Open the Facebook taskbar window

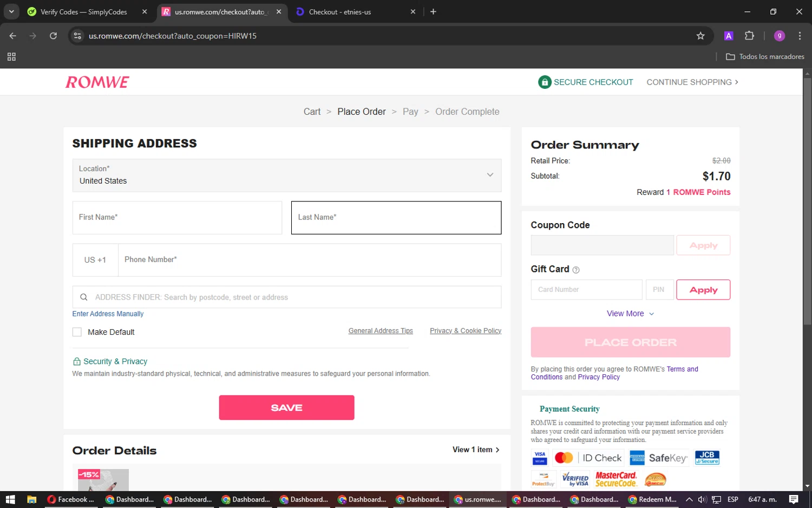point(71,499)
